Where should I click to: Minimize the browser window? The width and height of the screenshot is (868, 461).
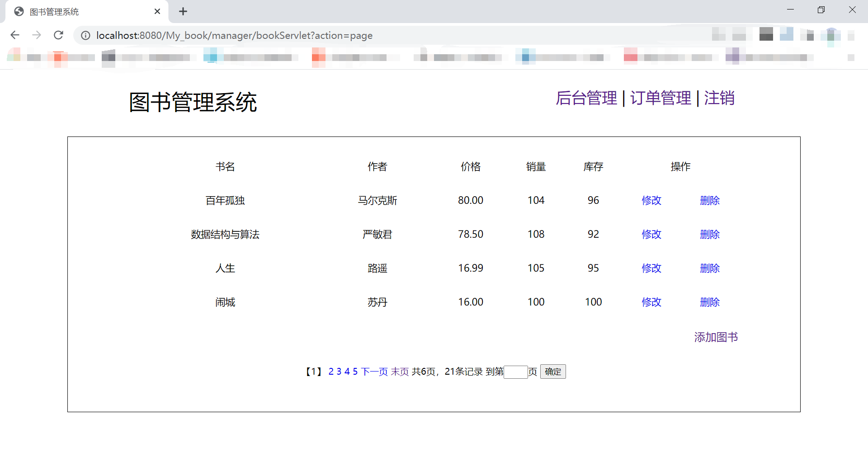(791, 10)
